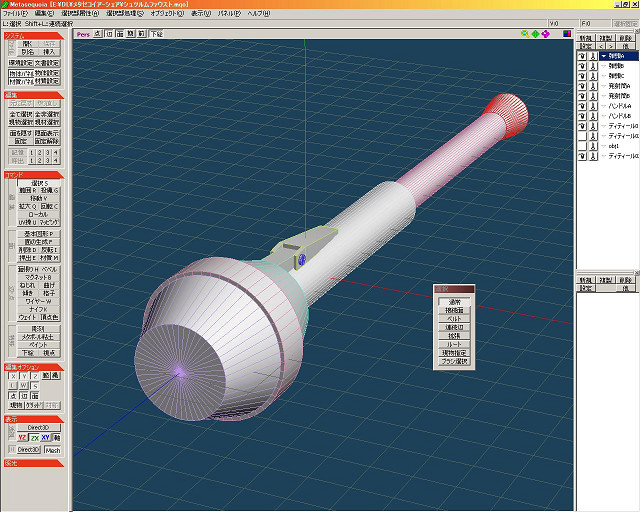The width and height of the screenshot is (640, 512).
Task: Choose 通常 in the selection popup
Action: point(454,302)
